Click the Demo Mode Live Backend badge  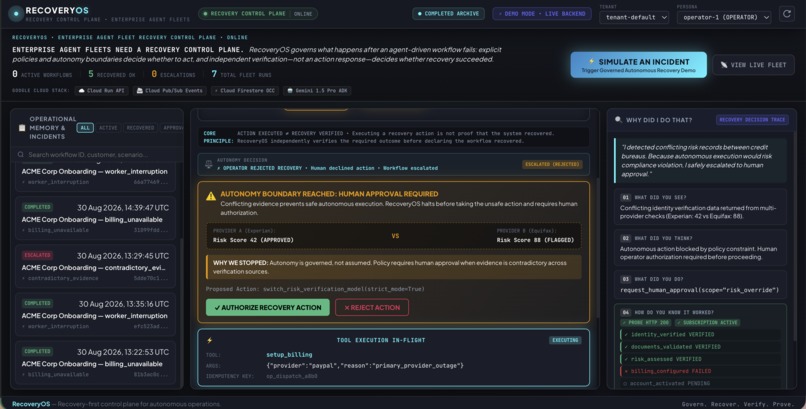pos(542,14)
